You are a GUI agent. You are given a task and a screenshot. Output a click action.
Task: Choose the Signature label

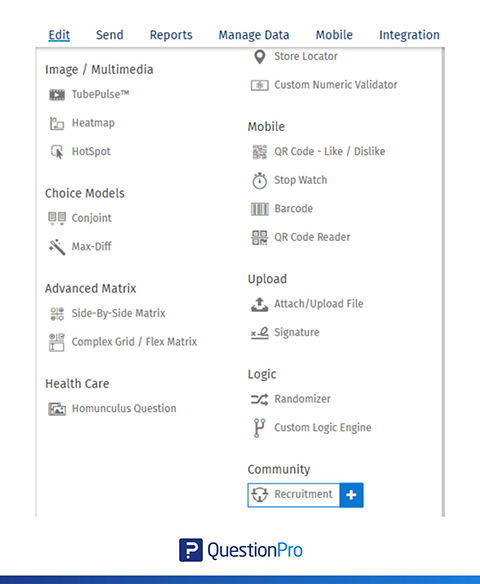tap(296, 333)
